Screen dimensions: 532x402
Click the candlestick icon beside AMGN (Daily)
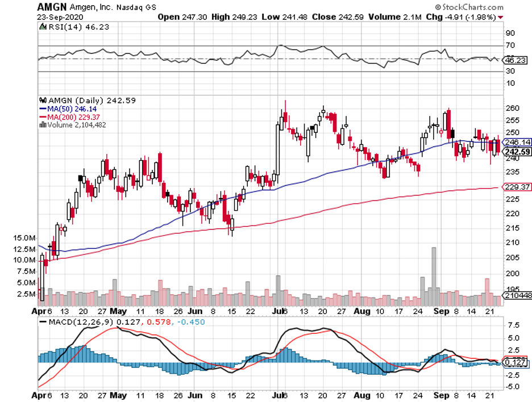pyautogui.click(x=43, y=100)
